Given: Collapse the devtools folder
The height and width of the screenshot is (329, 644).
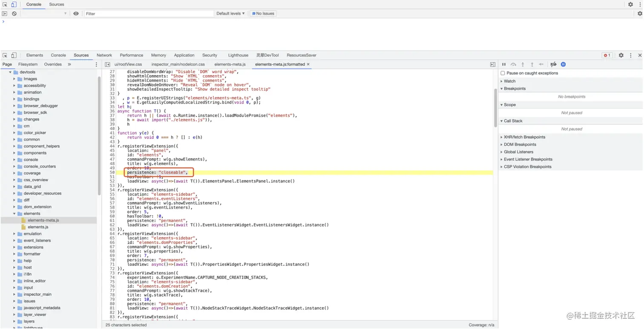Looking at the screenshot, I should tap(10, 72).
